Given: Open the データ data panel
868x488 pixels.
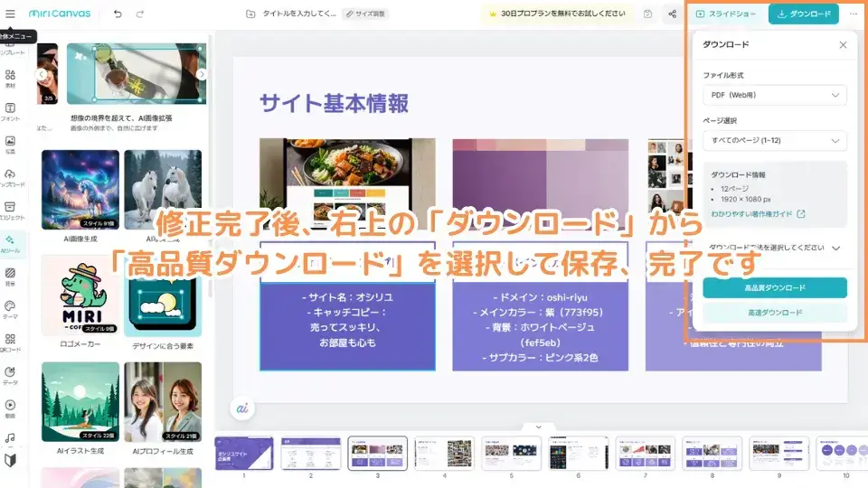Looking at the screenshot, I should [10, 376].
